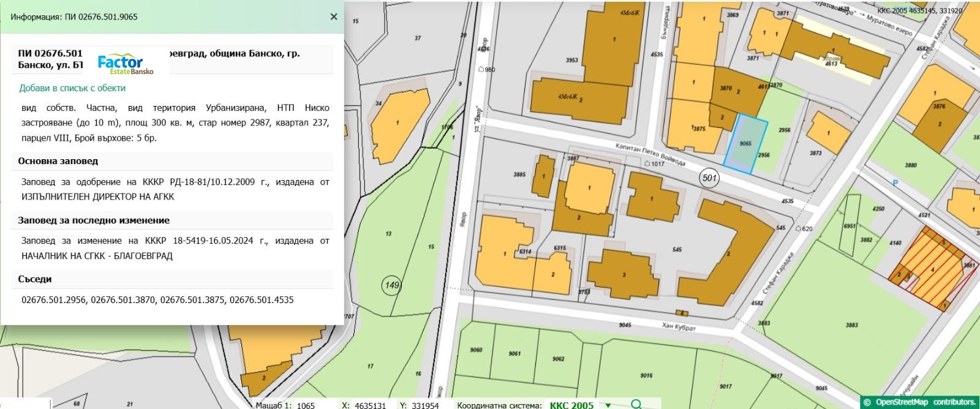Image resolution: width=980 pixels, height=409 pixels.
Task: Click the Мащаб scale input field
Action: [x=315, y=405]
